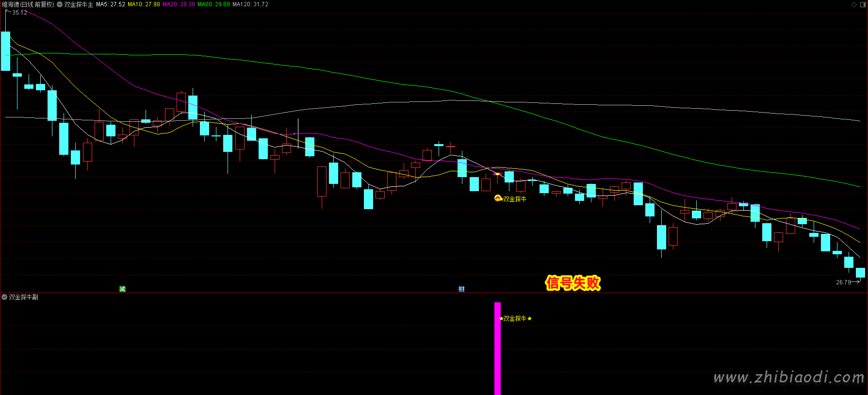Click the magenta signal bar in sub-chart
868x395 pixels.
tap(497, 348)
